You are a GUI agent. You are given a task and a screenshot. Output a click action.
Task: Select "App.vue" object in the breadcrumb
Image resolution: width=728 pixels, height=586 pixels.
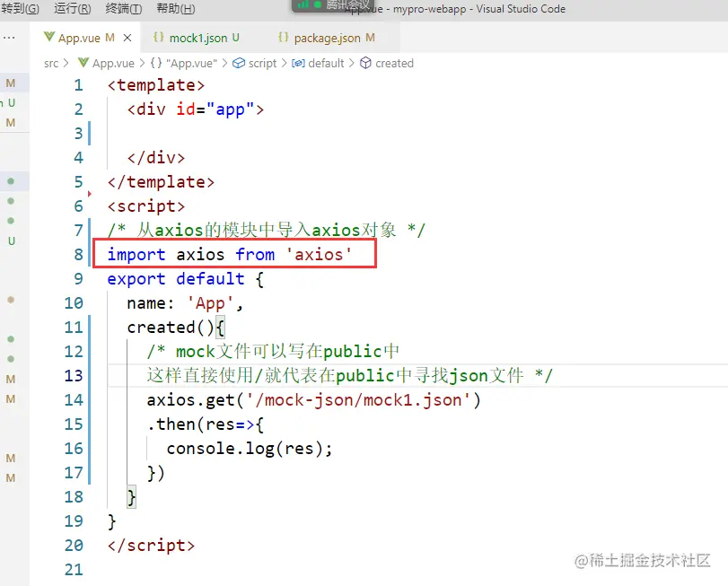pyautogui.click(x=191, y=63)
